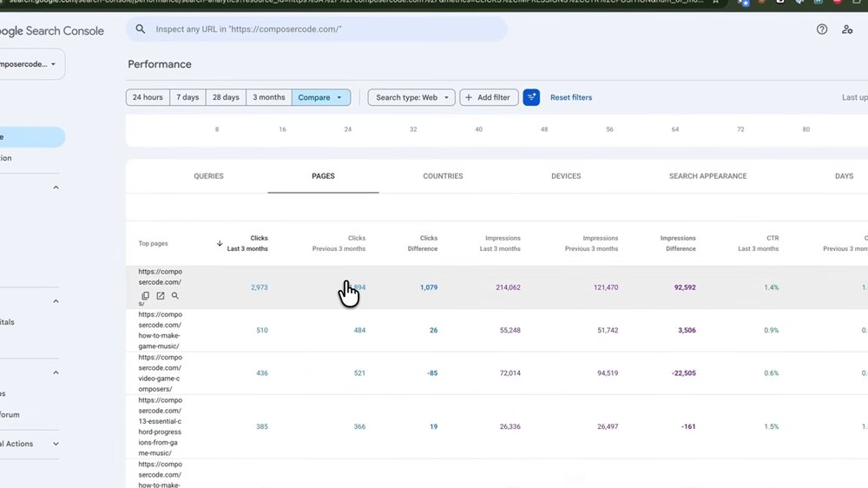Click the search magnifier in URL inspect bar
The width and height of the screenshot is (868, 488).
click(141, 29)
